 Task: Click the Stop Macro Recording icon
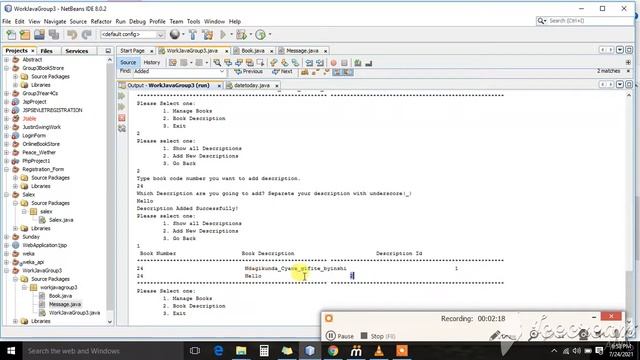click(x=344, y=63)
